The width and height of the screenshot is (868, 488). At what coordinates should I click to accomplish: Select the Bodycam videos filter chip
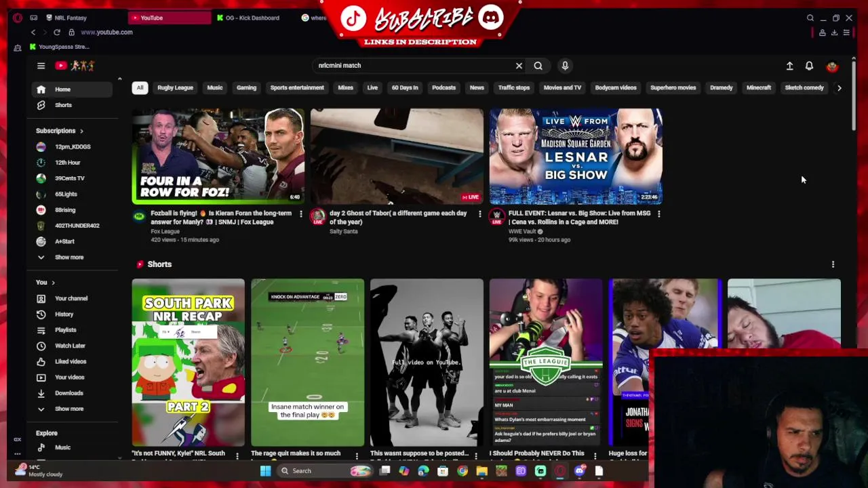[616, 87]
